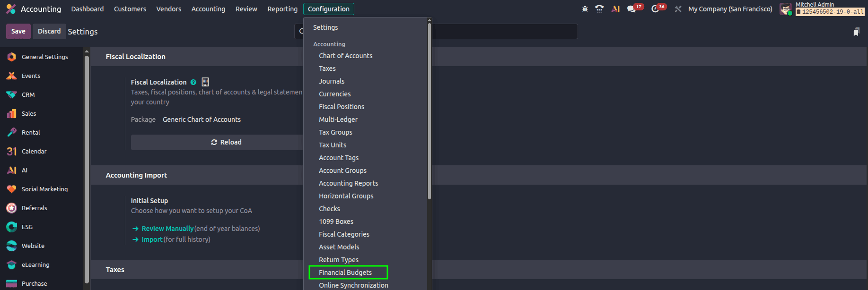Click the company building icon beside Fiscal Localization

205,82
